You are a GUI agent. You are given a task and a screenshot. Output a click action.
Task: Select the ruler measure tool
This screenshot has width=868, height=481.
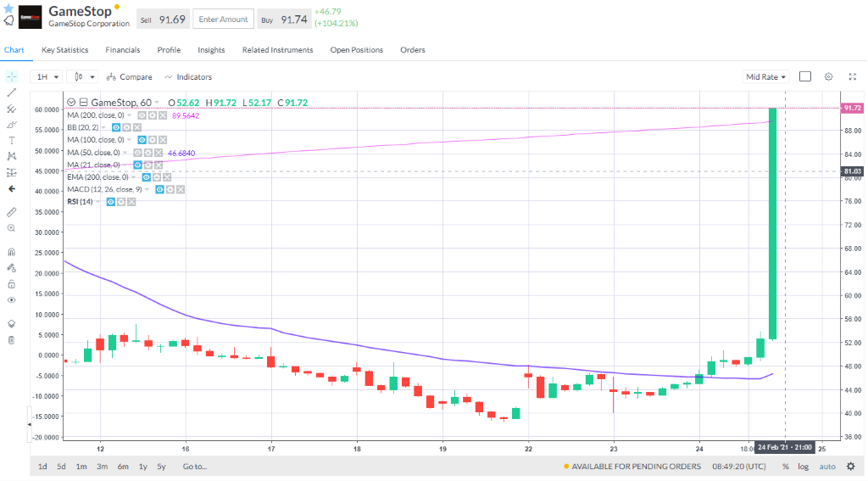coord(11,212)
